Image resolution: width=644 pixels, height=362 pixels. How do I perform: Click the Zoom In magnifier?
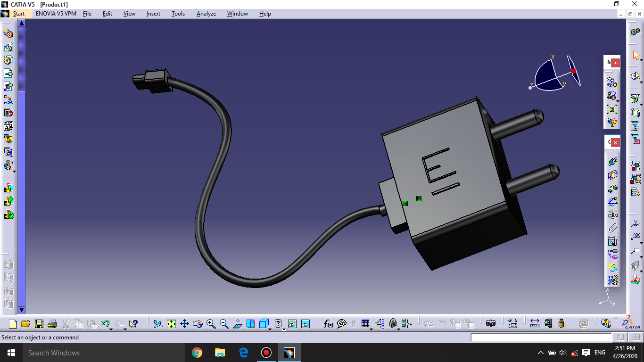pyautogui.click(x=211, y=324)
